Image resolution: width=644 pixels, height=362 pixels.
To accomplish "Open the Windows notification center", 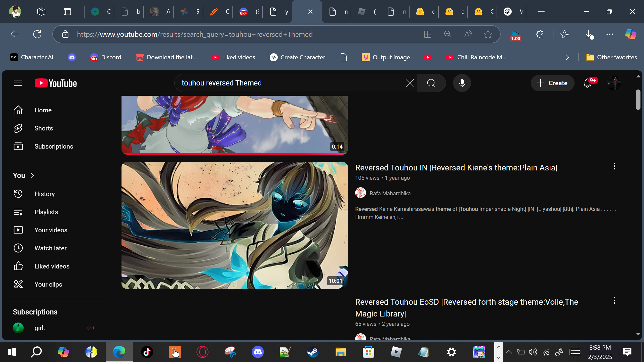I will [627, 352].
